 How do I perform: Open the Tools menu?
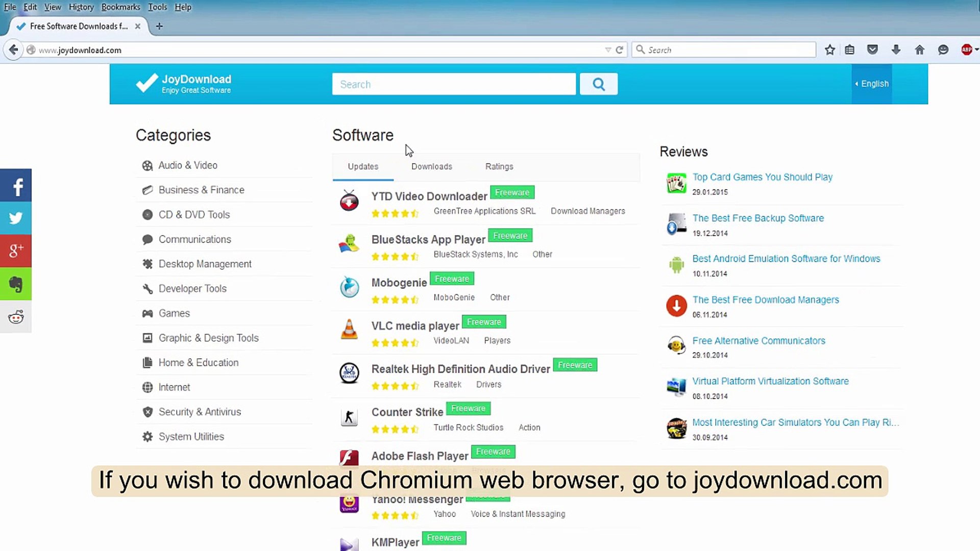click(157, 7)
